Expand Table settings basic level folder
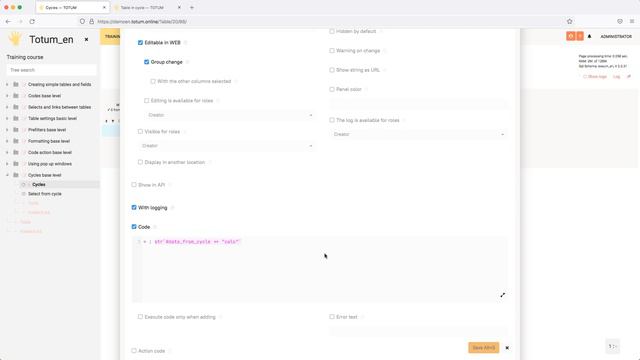The height and width of the screenshot is (360, 640). pos(7,118)
